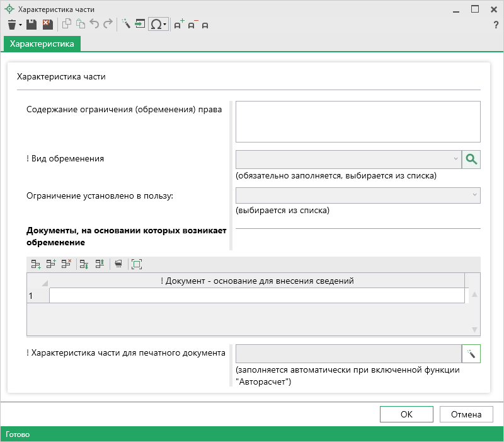Increase font size with A+ icon
Viewport: 504px width, 442px height.
178,25
